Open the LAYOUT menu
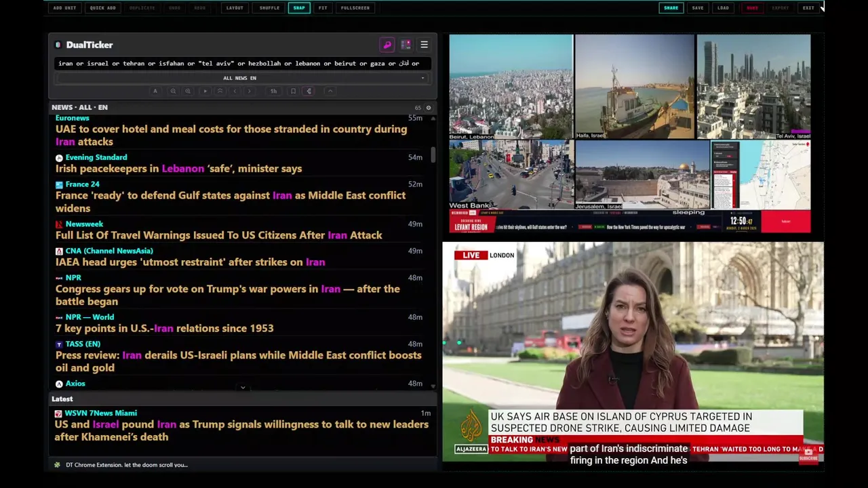Viewport: 868px width, 488px height. [235, 8]
